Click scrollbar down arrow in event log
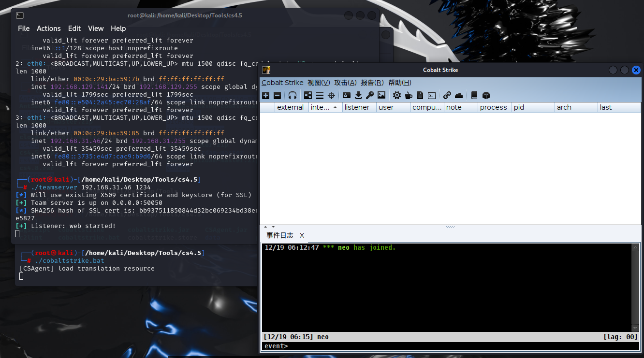The width and height of the screenshot is (644, 358). [x=635, y=328]
